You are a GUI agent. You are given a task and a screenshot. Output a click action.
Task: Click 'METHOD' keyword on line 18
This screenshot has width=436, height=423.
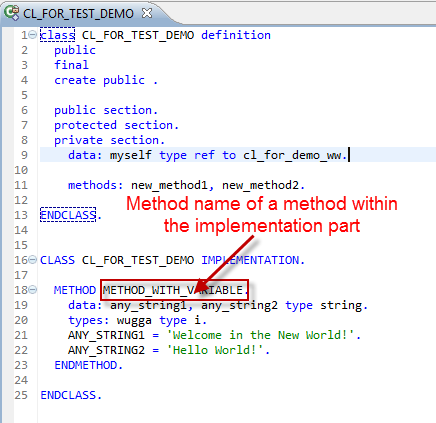click(75, 290)
